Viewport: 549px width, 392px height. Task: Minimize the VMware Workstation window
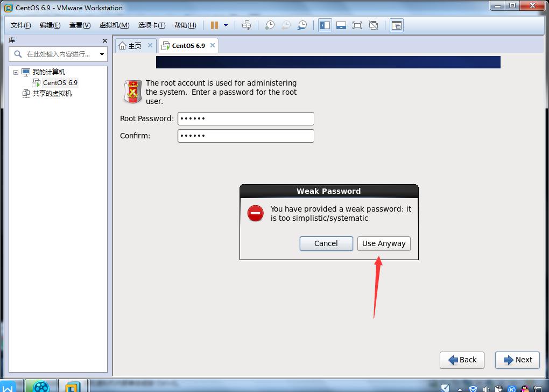498,6
